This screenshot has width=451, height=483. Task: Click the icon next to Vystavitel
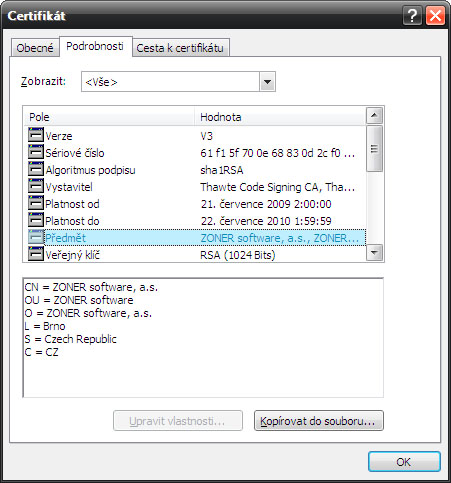[36, 186]
